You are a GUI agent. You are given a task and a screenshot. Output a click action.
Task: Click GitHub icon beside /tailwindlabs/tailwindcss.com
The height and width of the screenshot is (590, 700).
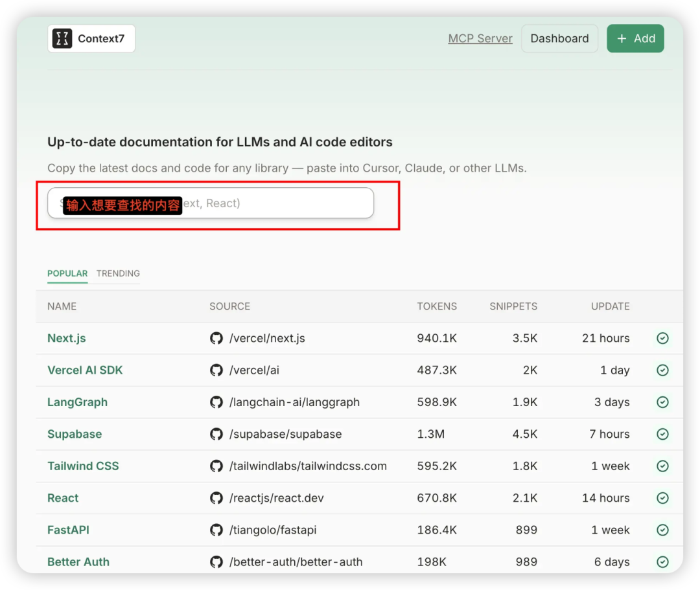[x=216, y=466]
